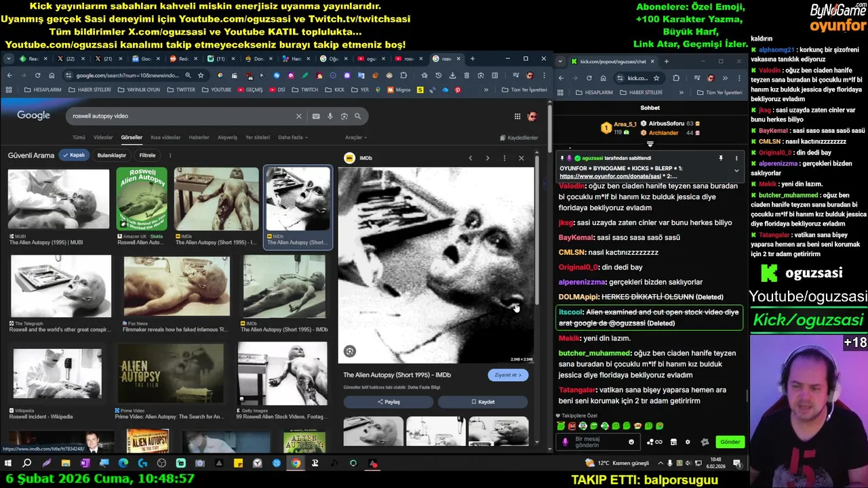Click the image preview panel scrollbar

[536, 230]
